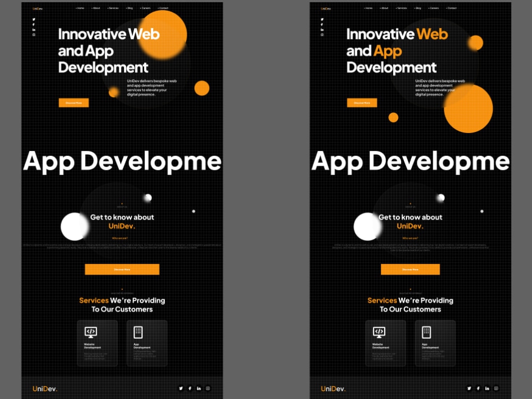Click the large 'App Developme' banner text, right mockup
This screenshot has width=532, height=399.
click(x=411, y=162)
